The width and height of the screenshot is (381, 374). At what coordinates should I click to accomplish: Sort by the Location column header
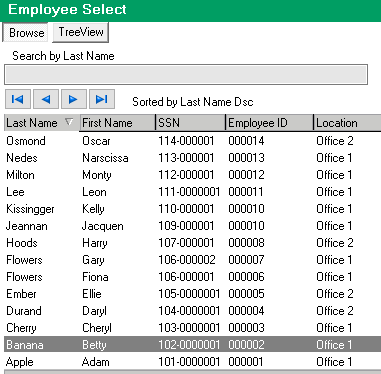tap(347, 123)
